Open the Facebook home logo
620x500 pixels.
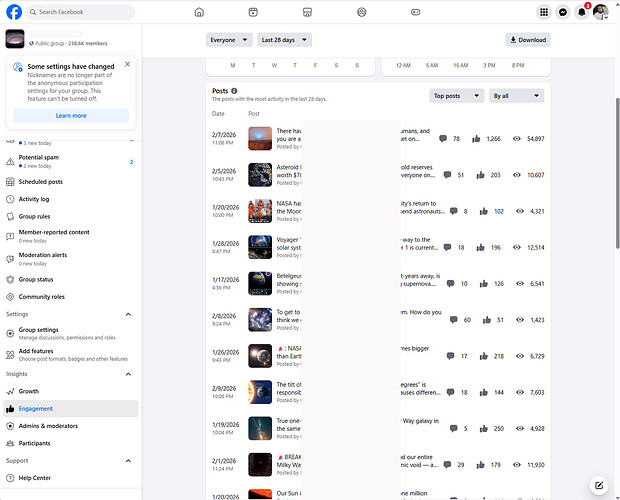[x=14, y=12]
